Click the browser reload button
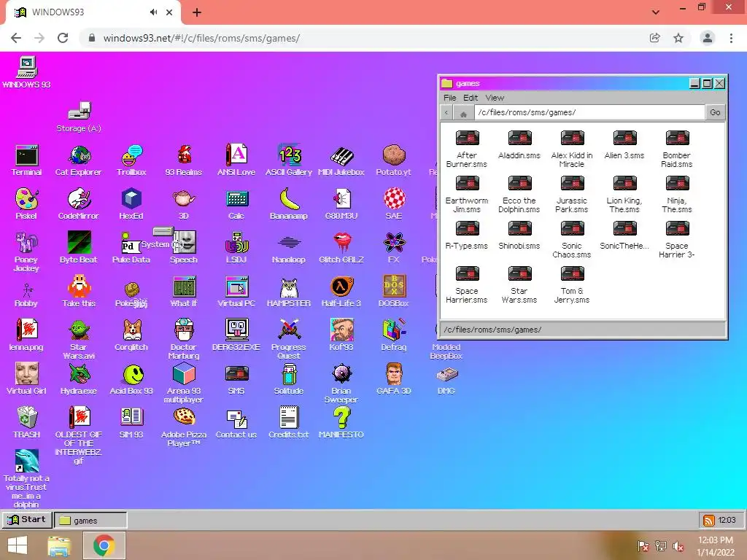 [x=63, y=38]
